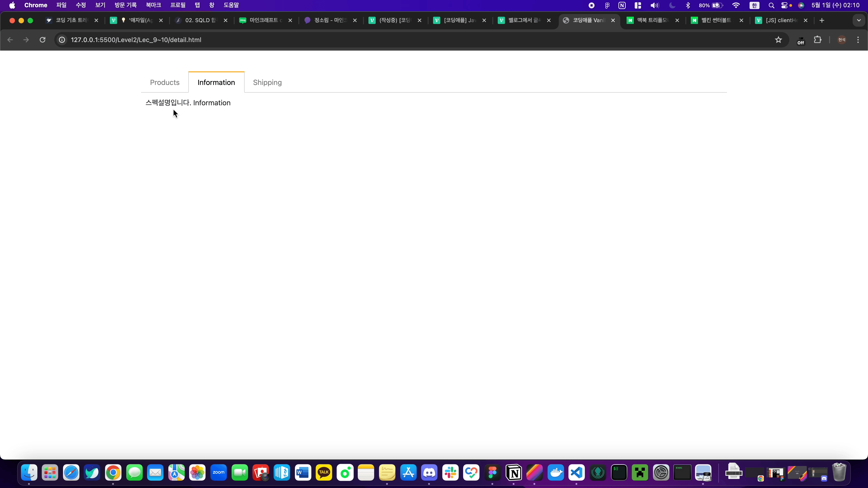Open Chrome three-dot menu
The image size is (868, 488).
[x=858, y=40]
